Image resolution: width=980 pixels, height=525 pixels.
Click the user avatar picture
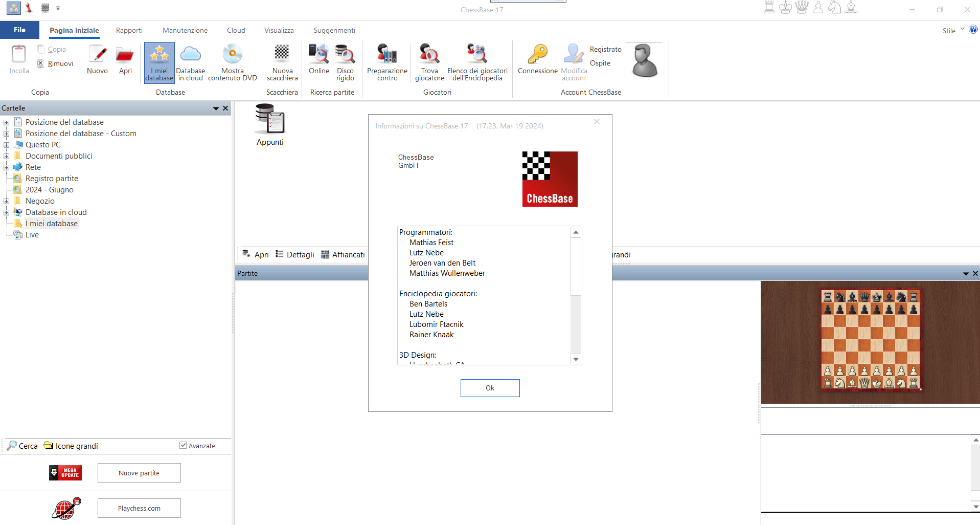(645, 60)
